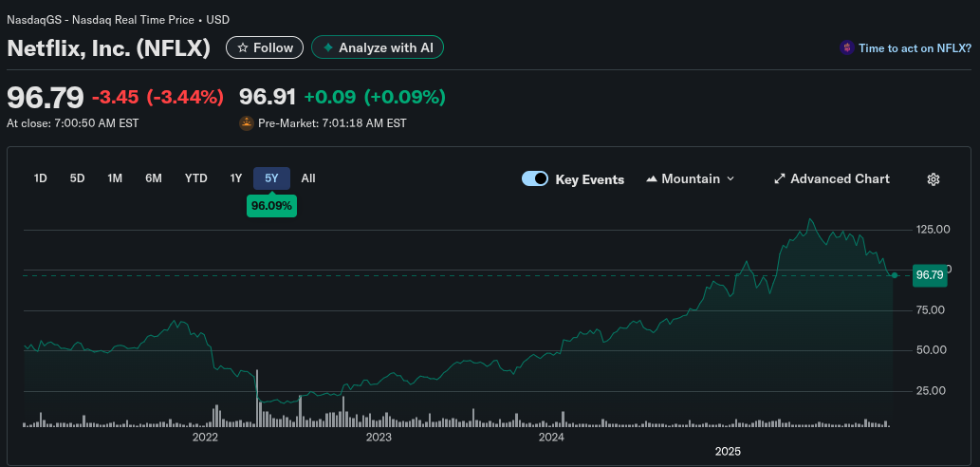Show year-to-date YTD range
This screenshot has height=467, width=980.
(195, 178)
